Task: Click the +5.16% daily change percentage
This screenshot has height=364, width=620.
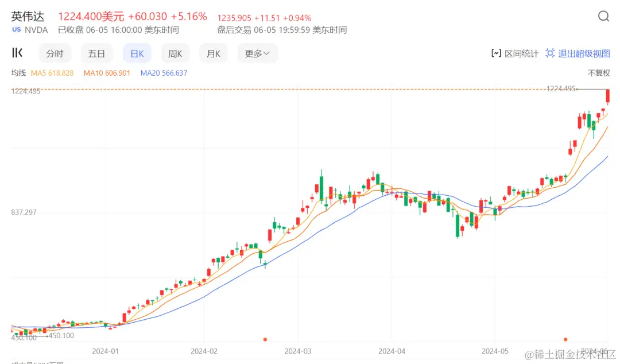Action: pos(189,16)
